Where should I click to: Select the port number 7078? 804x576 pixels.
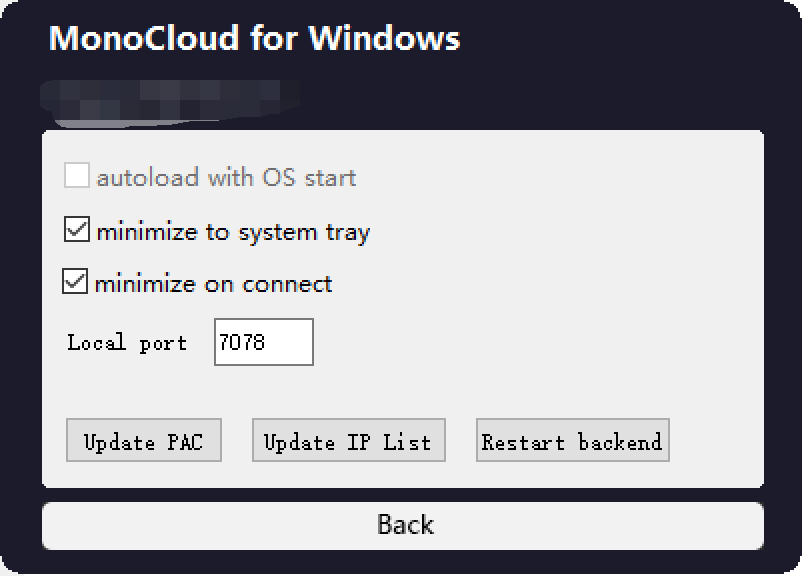point(241,341)
